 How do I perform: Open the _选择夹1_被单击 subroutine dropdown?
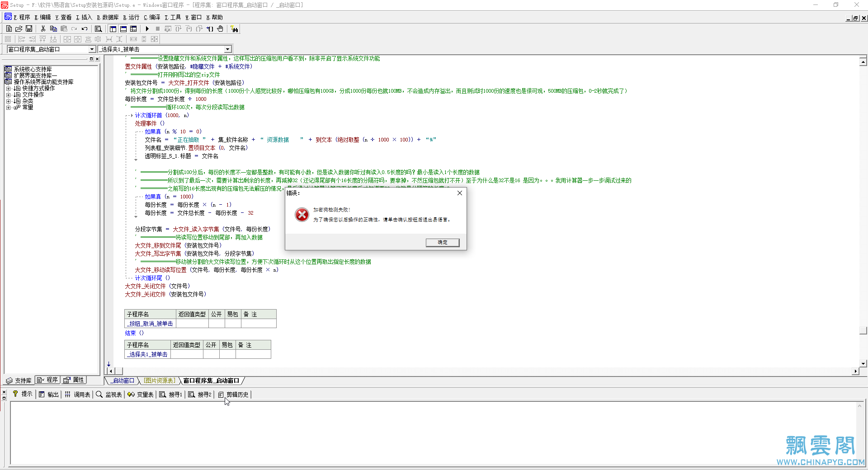[x=227, y=49]
